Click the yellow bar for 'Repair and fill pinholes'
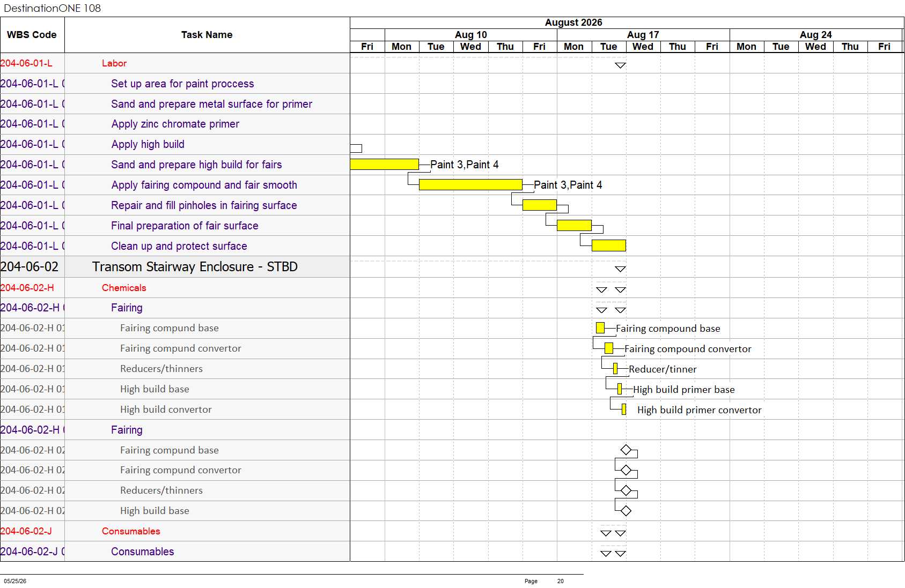905x588 pixels. coord(539,205)
